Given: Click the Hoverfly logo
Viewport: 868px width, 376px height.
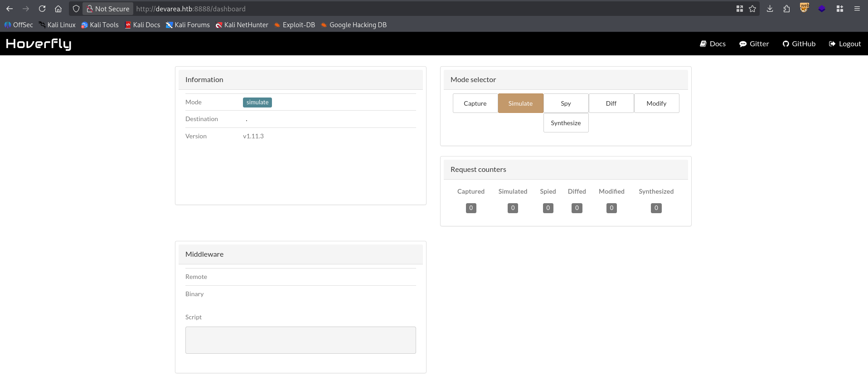Looking at the screenshot, I should [x=39, y=44].
